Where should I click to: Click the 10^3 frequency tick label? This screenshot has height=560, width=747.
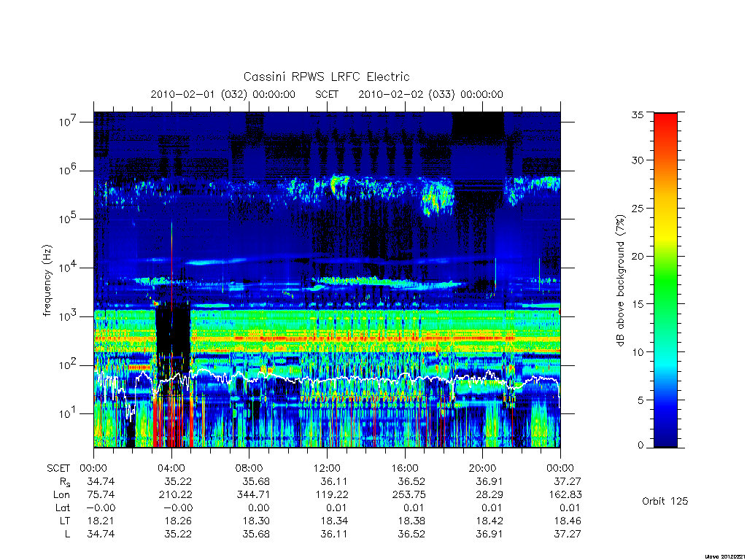68,316
